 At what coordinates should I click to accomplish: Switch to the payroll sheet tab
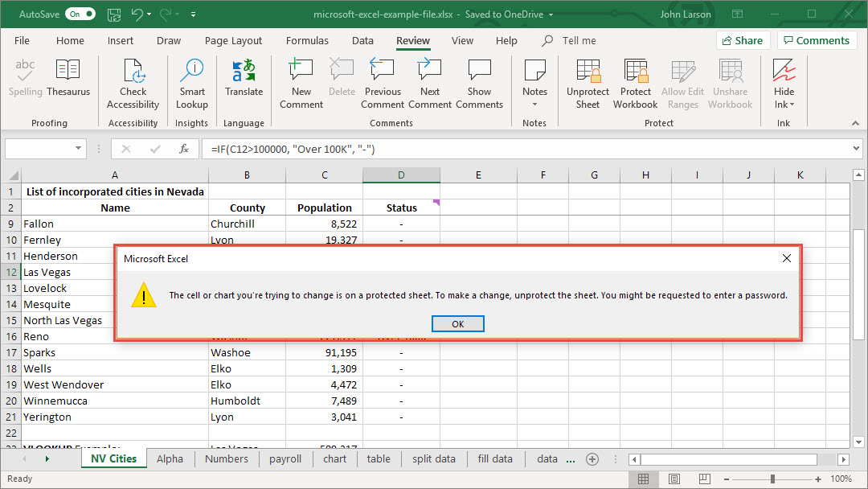(x=285, y=459)
